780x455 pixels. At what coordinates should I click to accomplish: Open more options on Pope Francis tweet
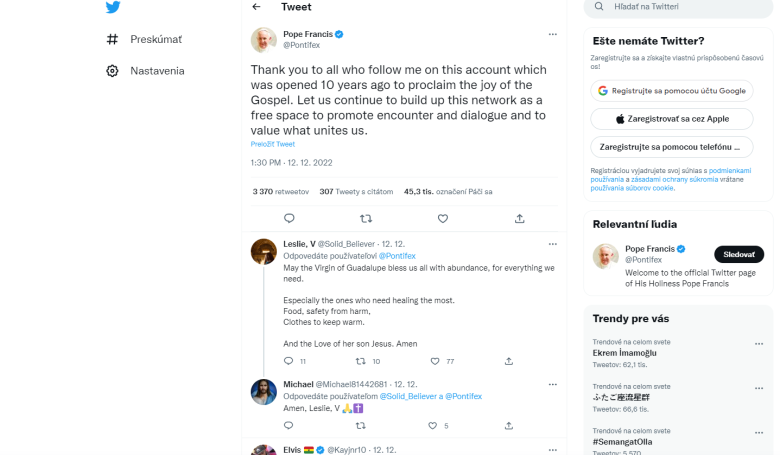[552, 34]
